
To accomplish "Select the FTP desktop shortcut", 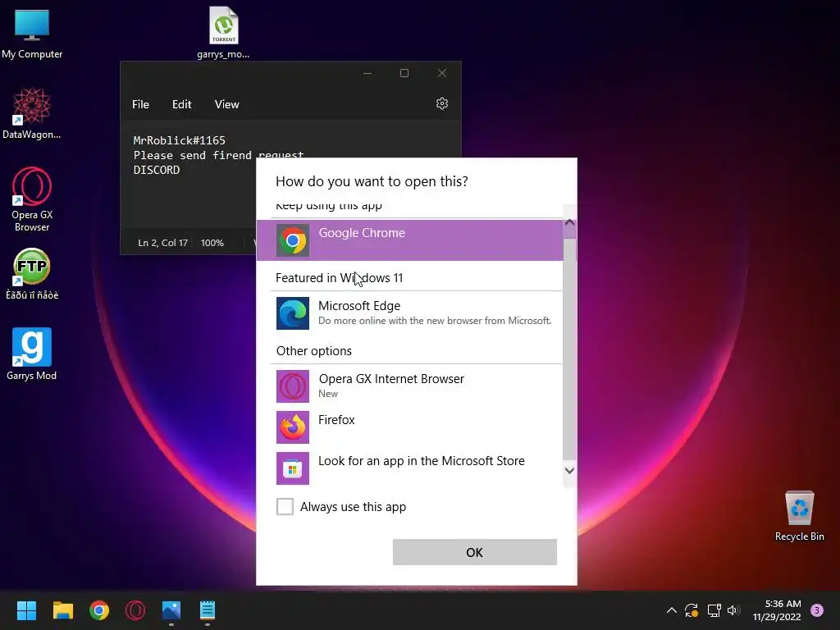I will pos(32,274).
